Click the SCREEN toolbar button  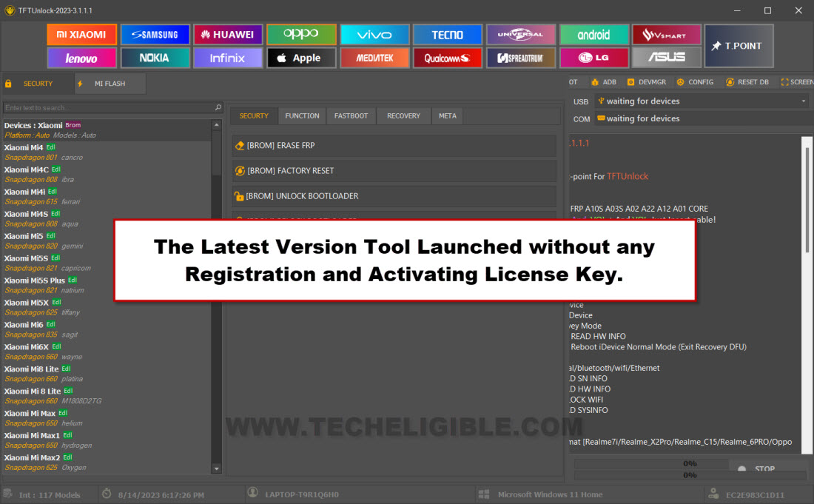pos(797,82)
